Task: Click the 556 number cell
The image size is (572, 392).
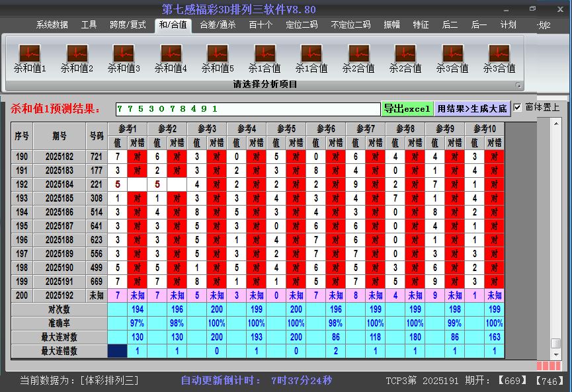Action: coord(97,254)
